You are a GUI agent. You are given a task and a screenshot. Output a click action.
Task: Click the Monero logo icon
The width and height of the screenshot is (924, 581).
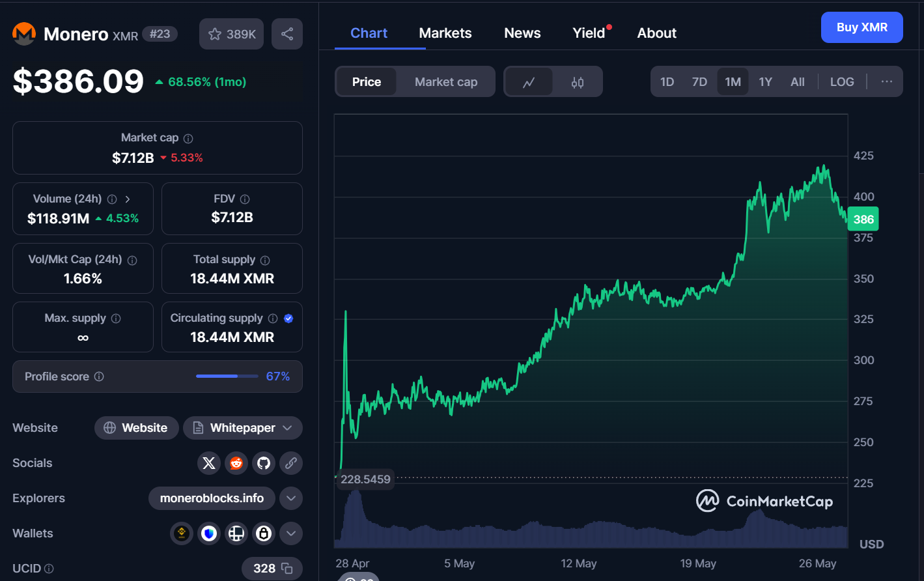pyautogui.click(x=24, y=34)
